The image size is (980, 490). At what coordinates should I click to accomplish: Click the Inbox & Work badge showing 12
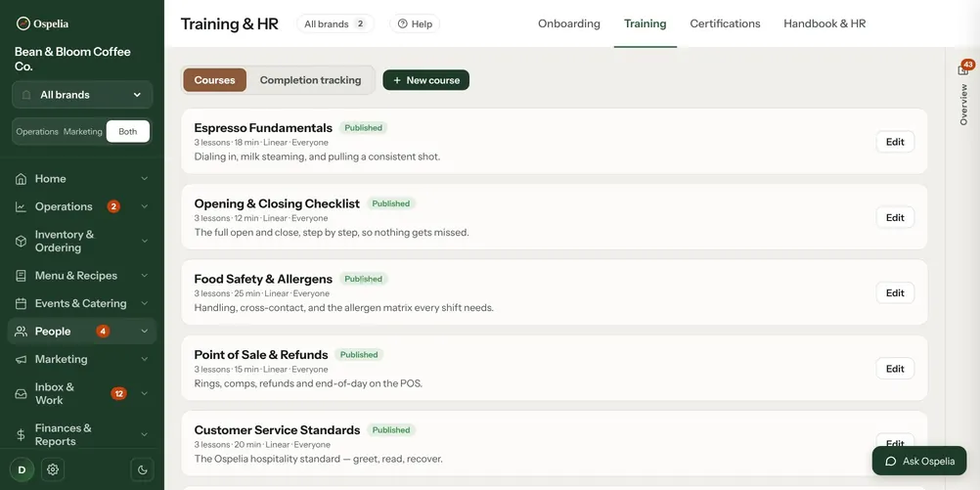click(x=118, y=394)
